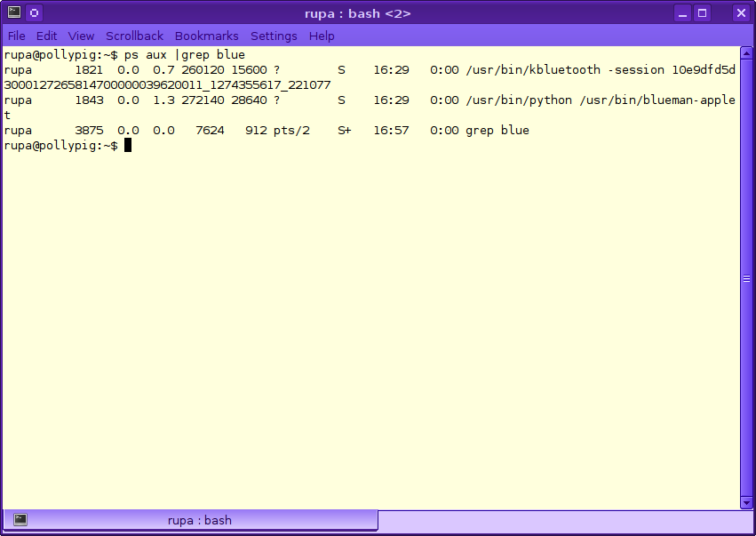Click the scrollbar up arrow
Screen dimensions: 756x536
746,53
